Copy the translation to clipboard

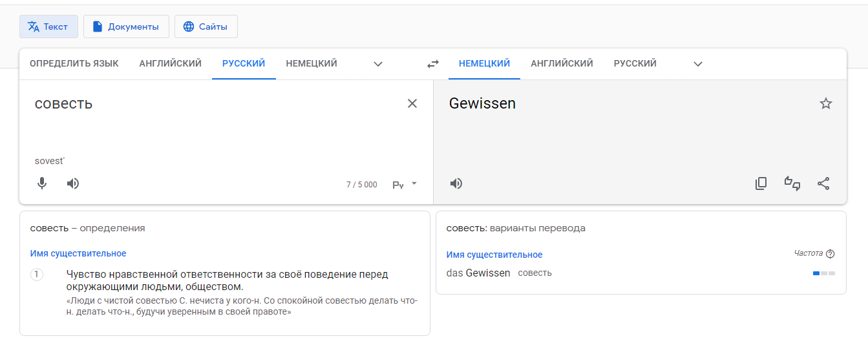point(761,183)
